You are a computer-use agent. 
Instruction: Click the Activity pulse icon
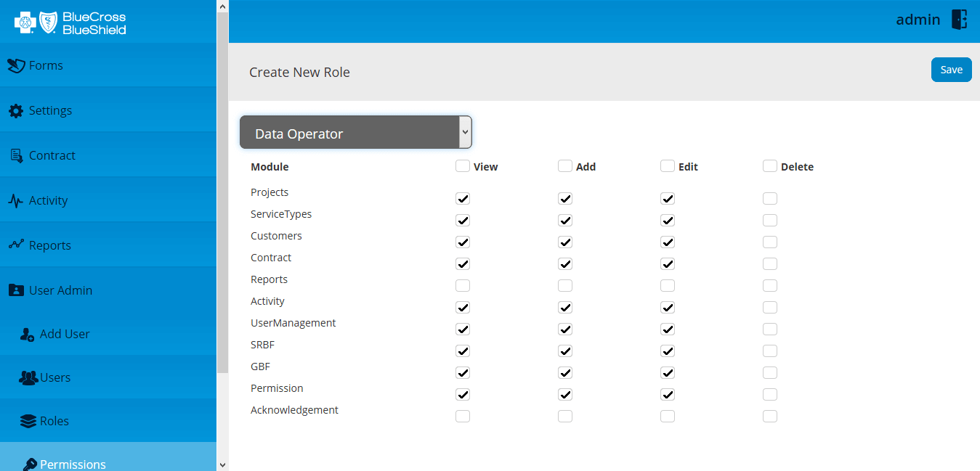[x=16, y=201]
